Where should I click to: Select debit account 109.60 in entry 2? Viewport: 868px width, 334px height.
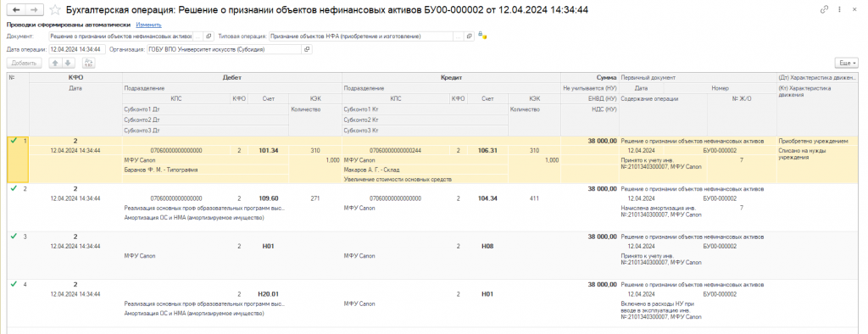(x=269, y=198)
